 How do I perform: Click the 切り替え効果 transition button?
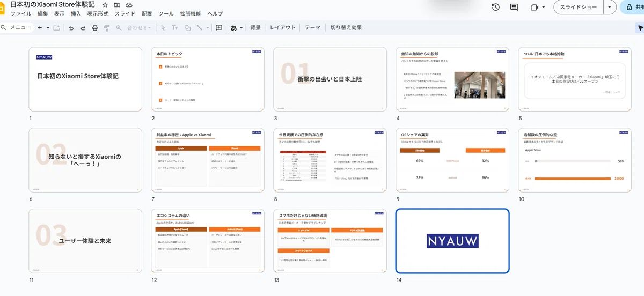(346, 27)
